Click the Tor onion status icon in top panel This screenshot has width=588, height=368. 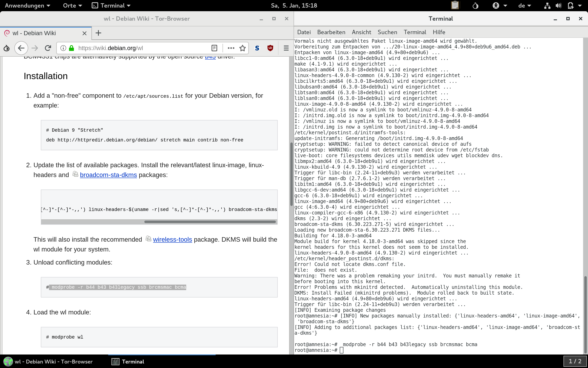[x=475, y=5]
